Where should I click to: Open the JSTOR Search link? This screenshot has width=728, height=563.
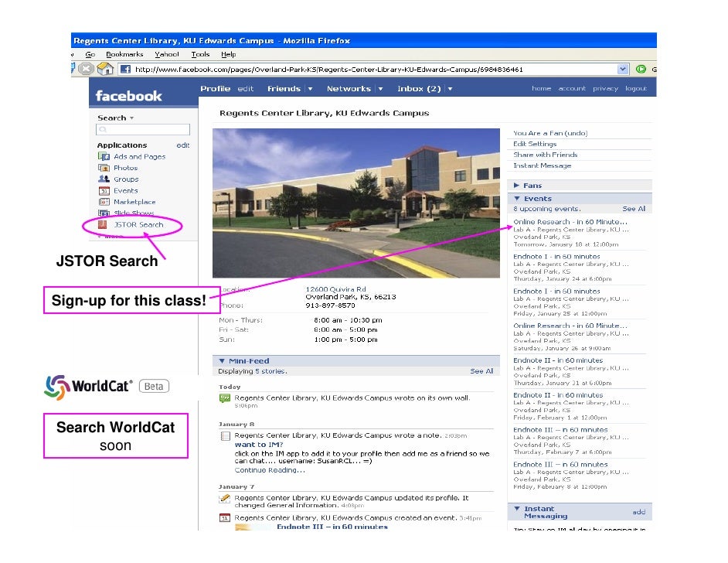(138, 224)
